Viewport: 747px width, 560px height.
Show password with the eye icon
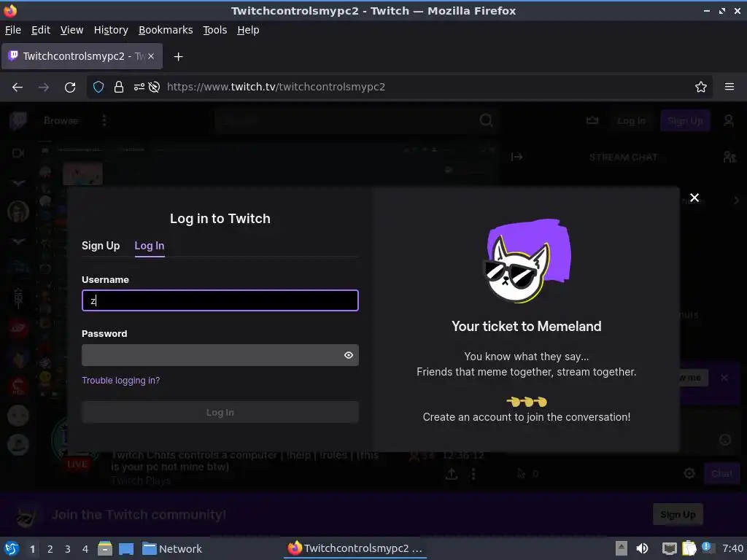point(349,355)
